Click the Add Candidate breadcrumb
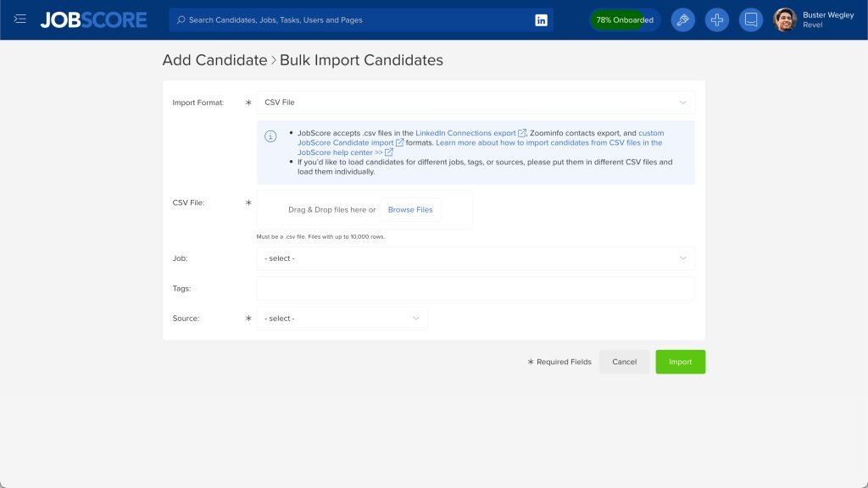Viewport: 868px width, 488px height. [x=214, y=60]
